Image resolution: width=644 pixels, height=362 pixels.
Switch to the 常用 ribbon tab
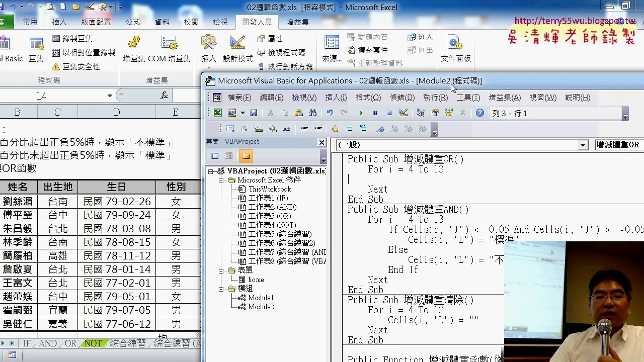coord(30,22)
